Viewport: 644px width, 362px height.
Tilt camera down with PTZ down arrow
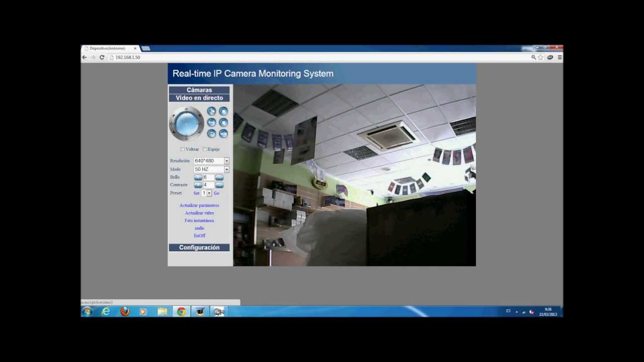click(187, 137)
